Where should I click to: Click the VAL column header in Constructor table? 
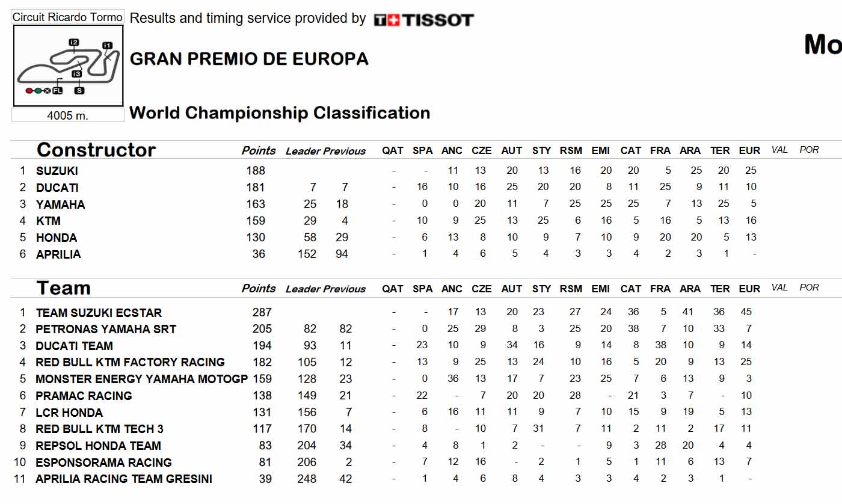coord(779,150)
